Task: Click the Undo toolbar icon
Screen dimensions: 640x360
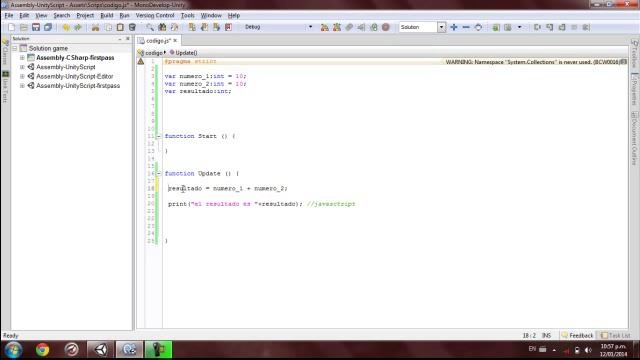Action: (x=66, y=27)
